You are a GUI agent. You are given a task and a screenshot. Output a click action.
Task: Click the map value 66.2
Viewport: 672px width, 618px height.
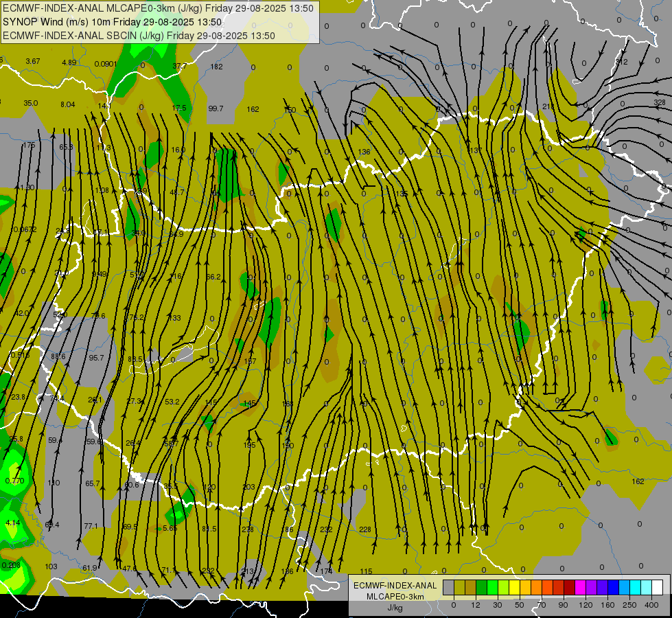click(x=213, y=277)
